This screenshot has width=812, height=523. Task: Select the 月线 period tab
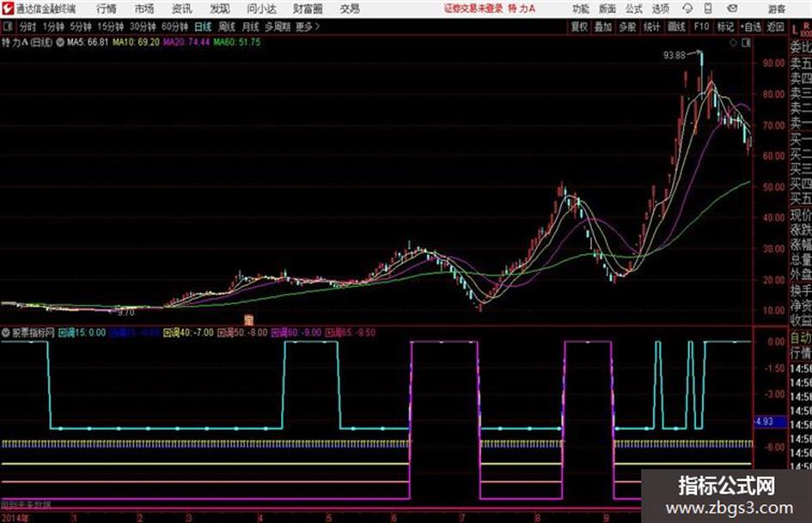pos(251,27)
